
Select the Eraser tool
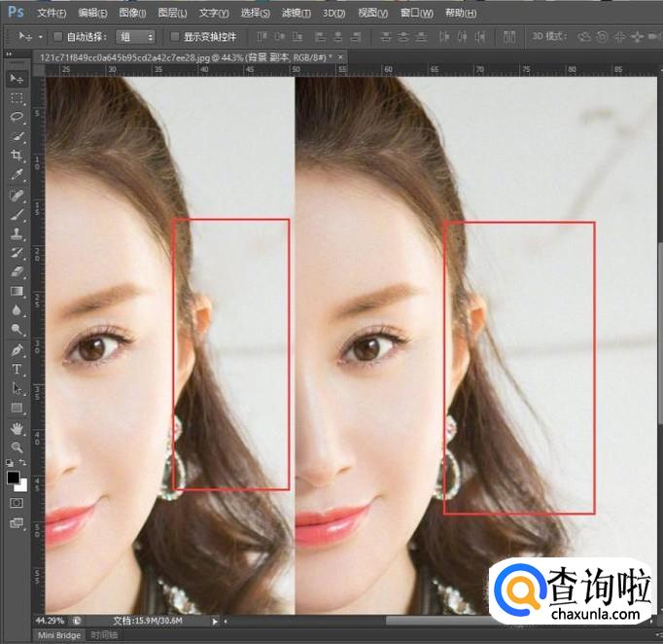[17, 271]
